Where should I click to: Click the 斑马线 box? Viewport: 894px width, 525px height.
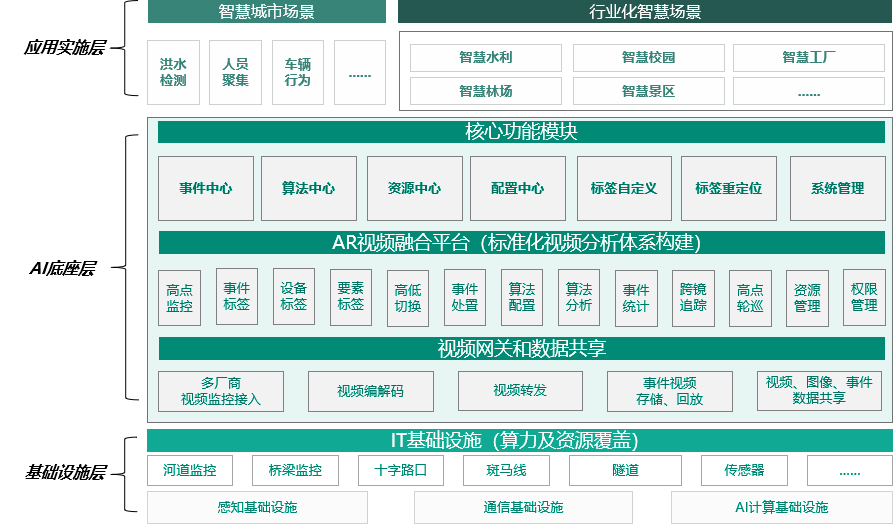point(506,470)
